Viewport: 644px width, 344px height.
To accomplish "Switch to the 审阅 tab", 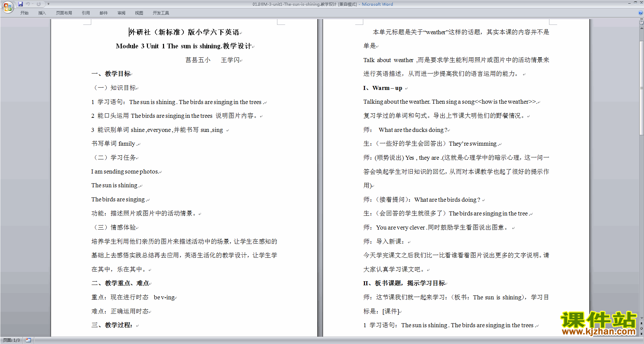I will [121, 13].
